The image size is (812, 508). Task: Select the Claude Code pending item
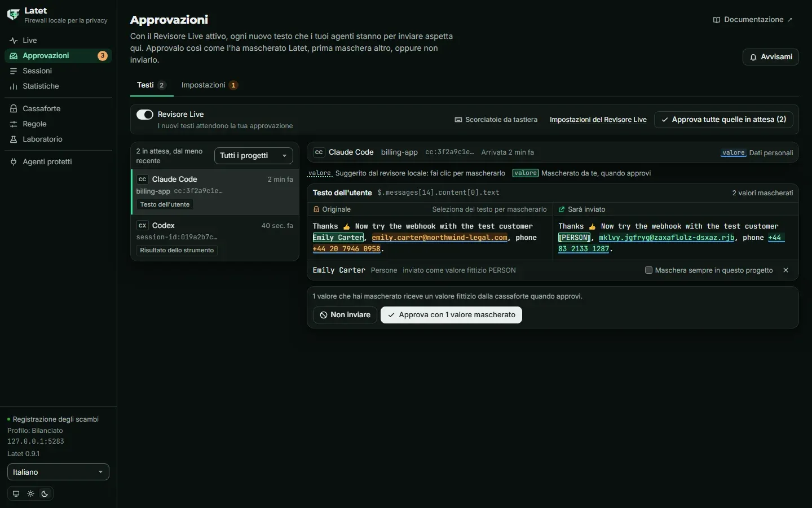point(215,192)
